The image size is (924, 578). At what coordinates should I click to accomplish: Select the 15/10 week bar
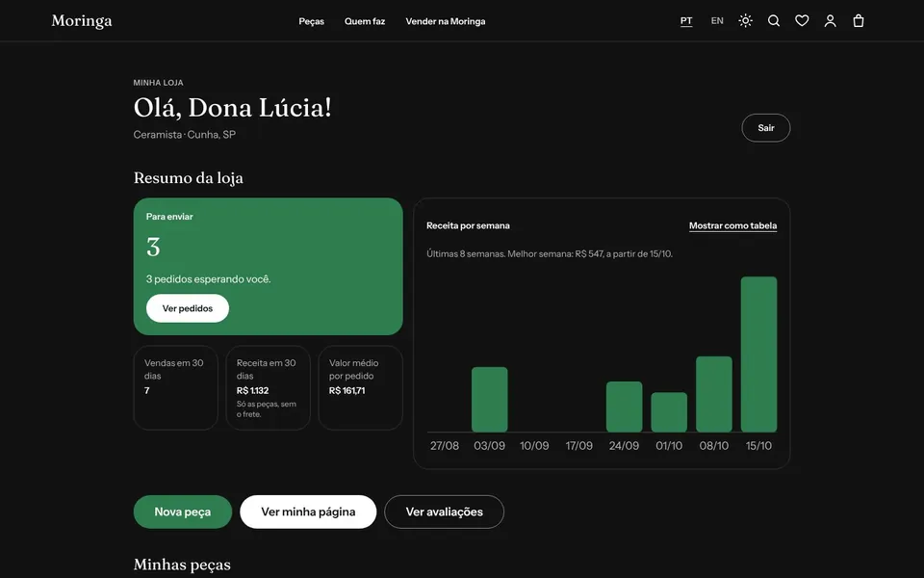click(x=758, y=354)
